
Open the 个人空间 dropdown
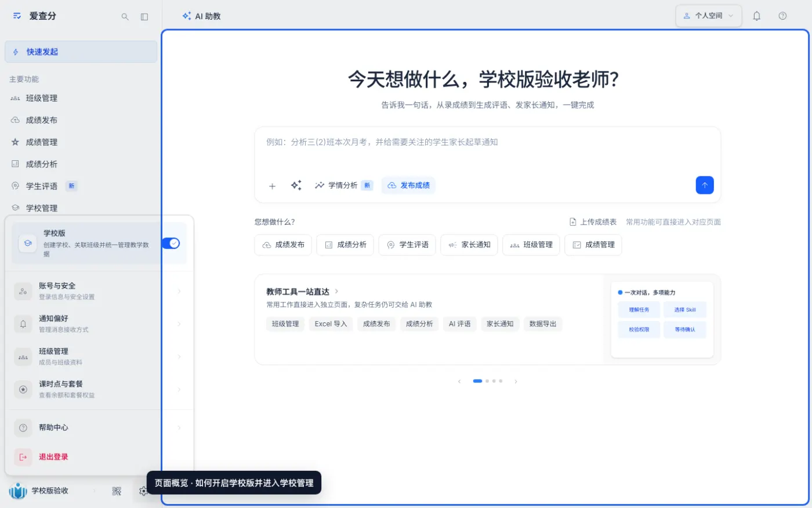pyautogui.click(x=709, y=16)
